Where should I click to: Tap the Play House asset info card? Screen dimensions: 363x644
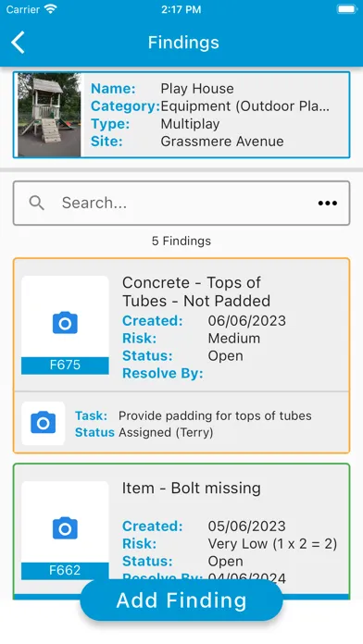[181, 115]
